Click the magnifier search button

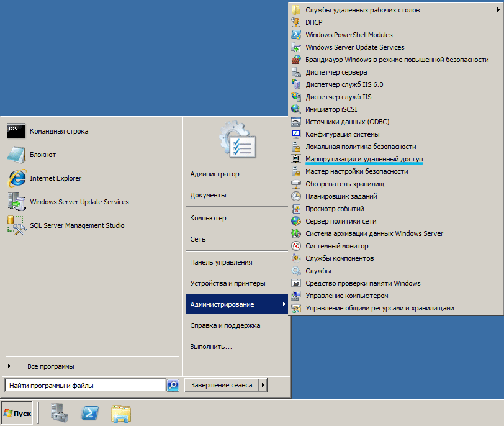173,386
